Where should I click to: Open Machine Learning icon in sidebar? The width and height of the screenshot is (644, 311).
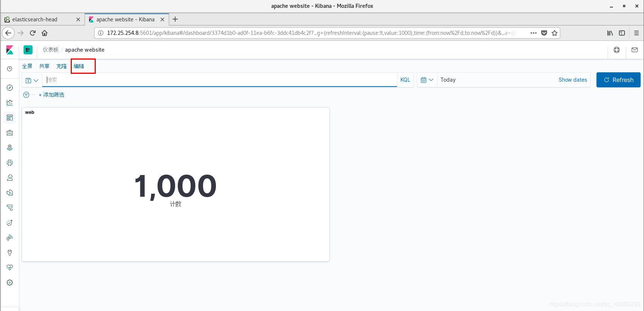pyautogui.click(x=10, y=163)
